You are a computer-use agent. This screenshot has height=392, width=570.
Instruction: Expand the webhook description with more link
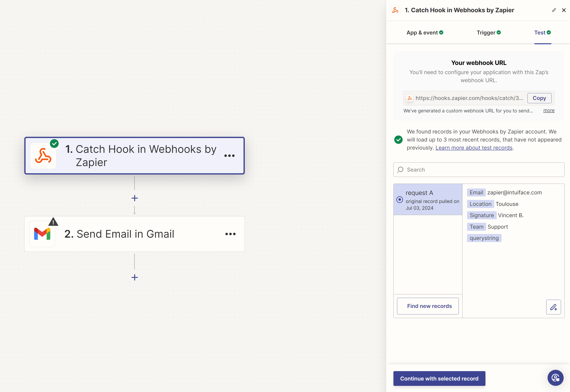549,110
